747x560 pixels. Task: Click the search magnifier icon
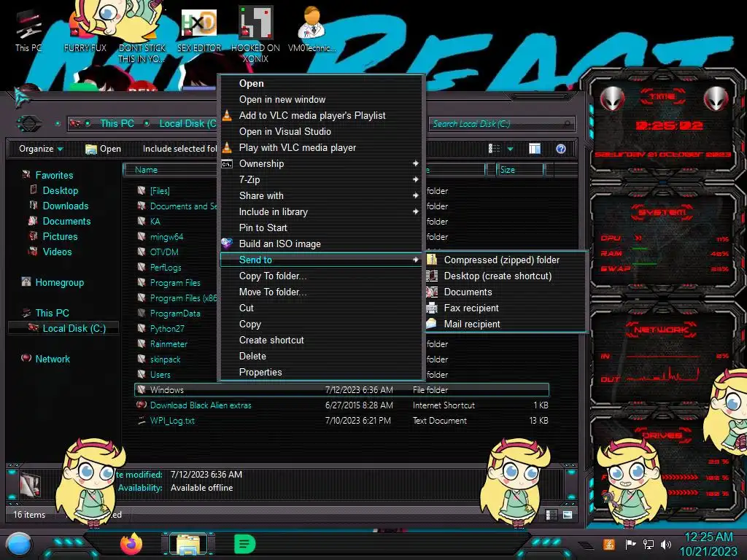pos(566,124)
